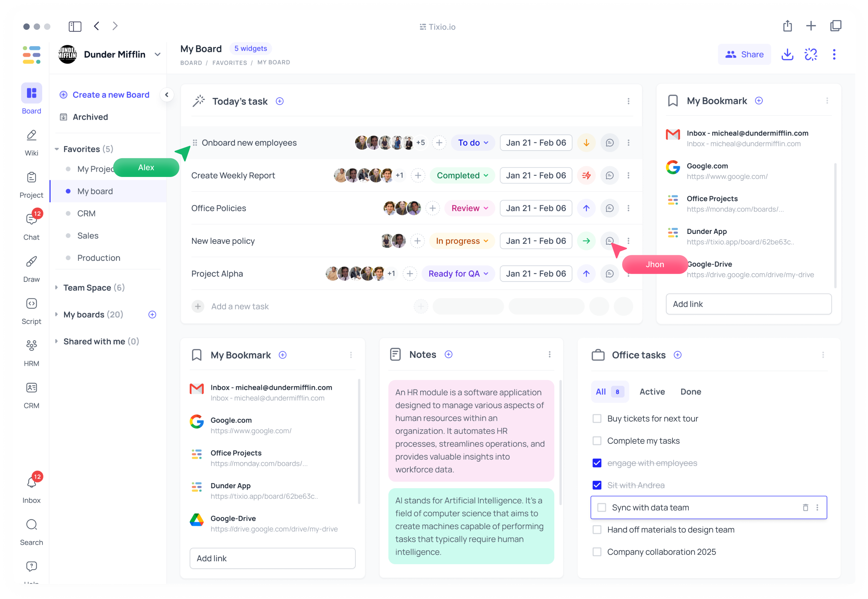Open comments for Office Policies task
Viewport: 868px width, 599px height.
pos(609,208)
